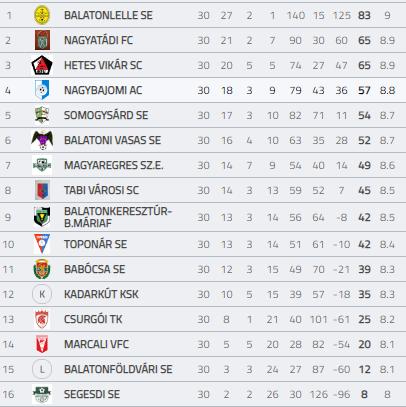406x407 pixels.
Task: Select Nagybajomi AC's 57 points value
Action: pos(364,90)
